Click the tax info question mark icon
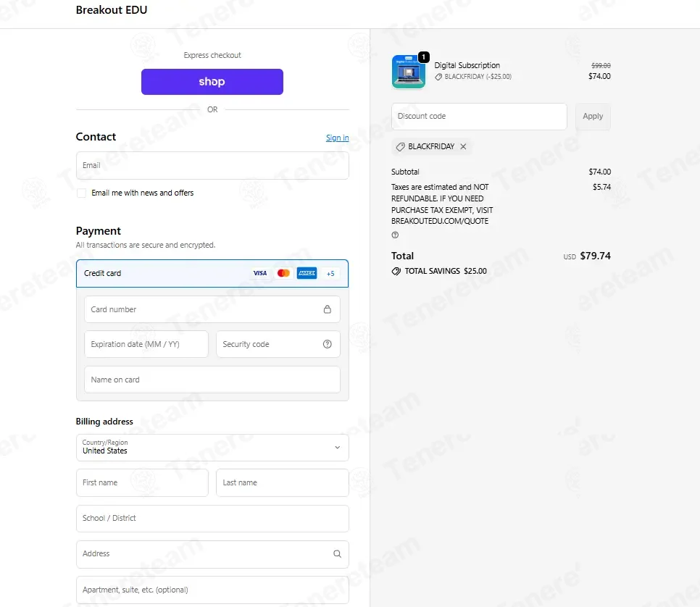Image resolution: width=700 pixels, height=607 pixels. coord(395,235)
